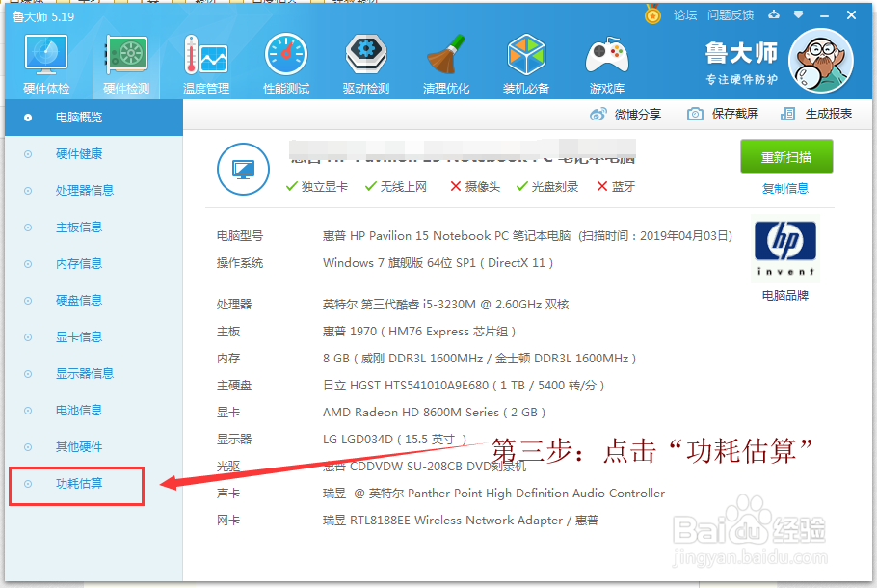Viewport: 877px width, 588px height.
Task: Share via 微博分享
Action: (x=625, y=114)
